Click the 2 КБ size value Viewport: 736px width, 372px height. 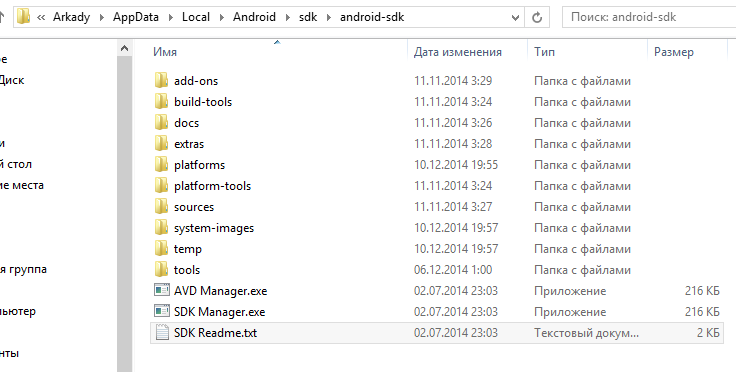(708, 333)
